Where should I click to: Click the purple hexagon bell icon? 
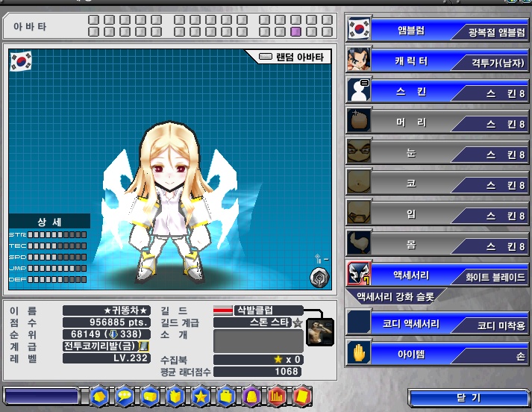pos(251,396)
